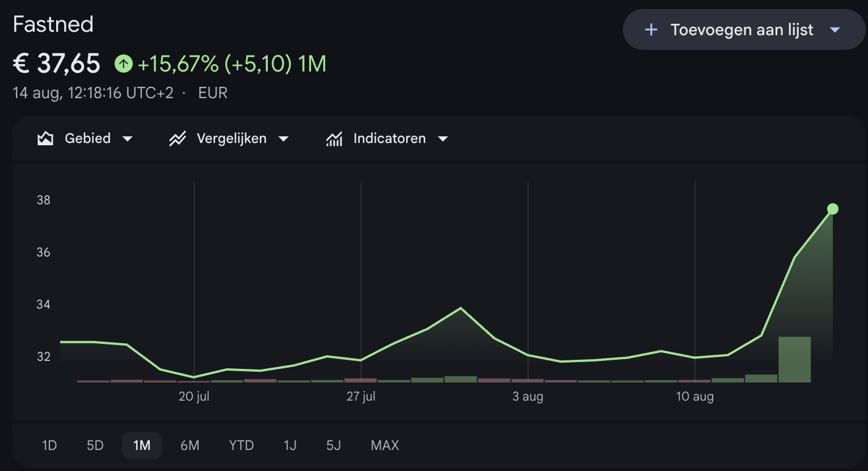The image size is (868, 471).
Task: Click the price peak near end of July
Action: 461,308
